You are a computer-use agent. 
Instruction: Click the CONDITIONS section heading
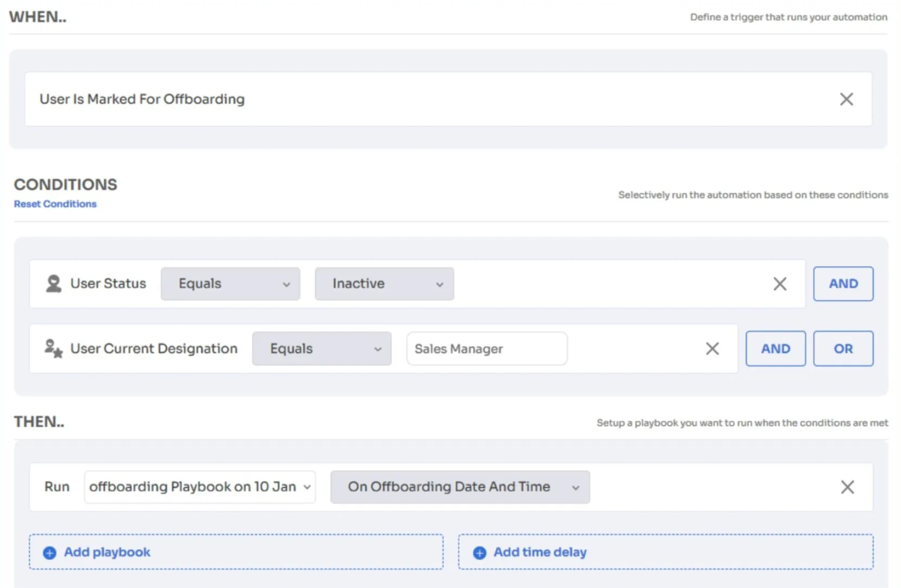(x=65, y=185)
